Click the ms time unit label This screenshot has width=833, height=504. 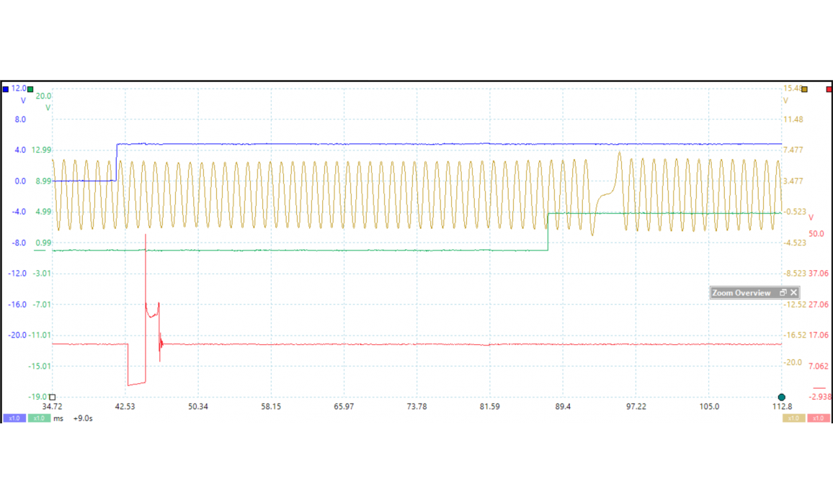[58, 418]
